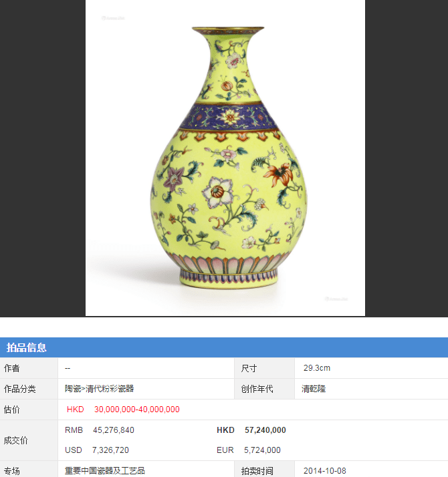This screenshot has height=477, width=448.
Task: Select the HKD 30,000,000-40,000,000 estimate text
Action: [x=123, y=410]
